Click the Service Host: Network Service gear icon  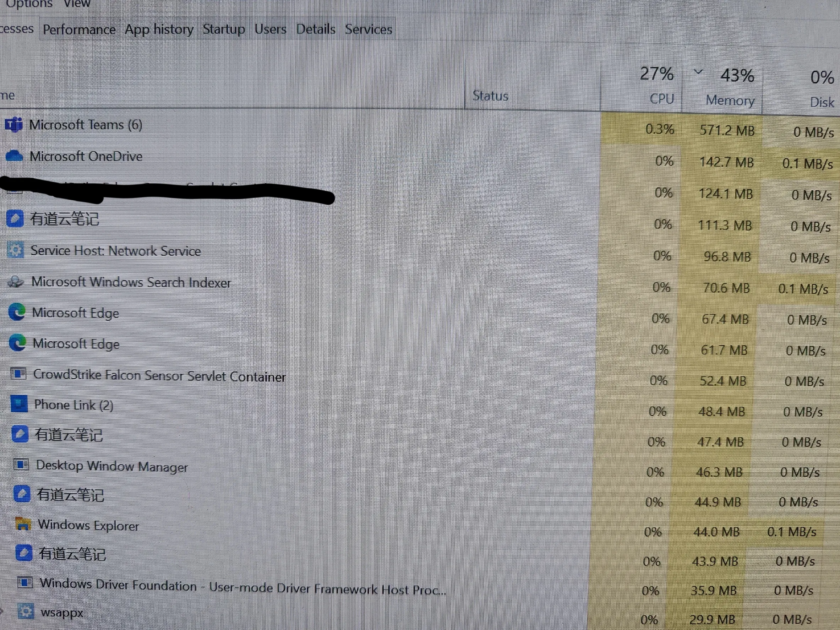point(16,250)
